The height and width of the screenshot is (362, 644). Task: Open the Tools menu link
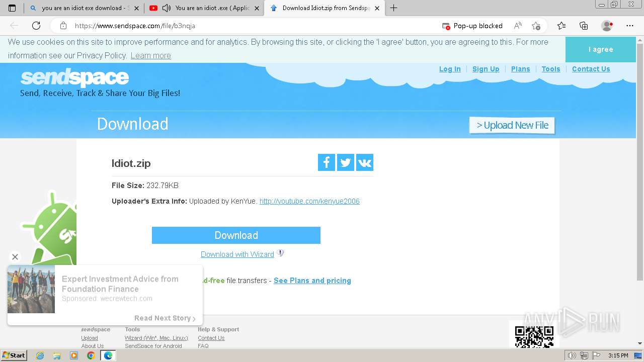(551, 69)
